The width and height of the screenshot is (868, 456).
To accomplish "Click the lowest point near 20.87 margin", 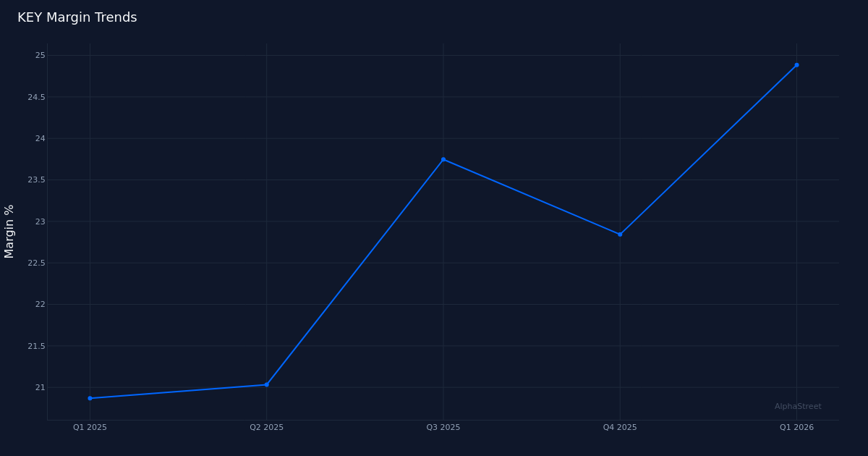I will click(x=90, y=398).
